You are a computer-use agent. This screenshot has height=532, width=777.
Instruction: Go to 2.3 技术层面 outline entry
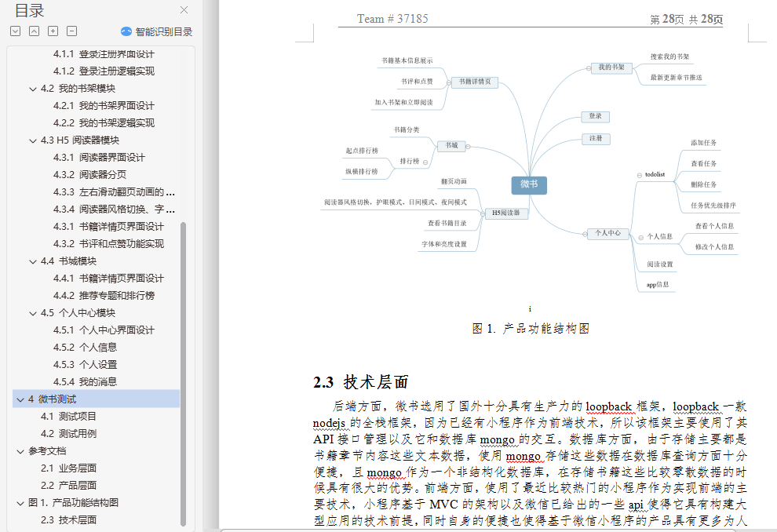[x=68, y=520]
